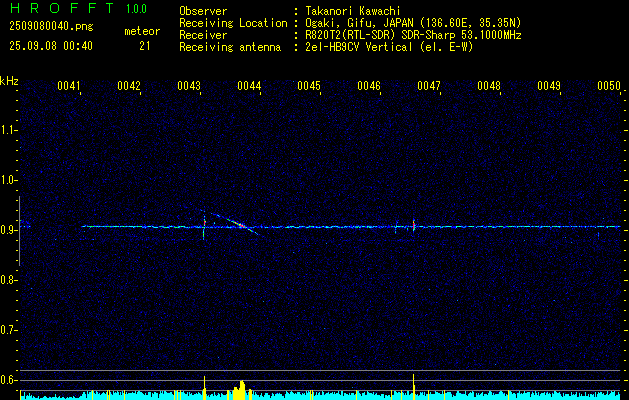Click the meteor label

pos(142,31)
